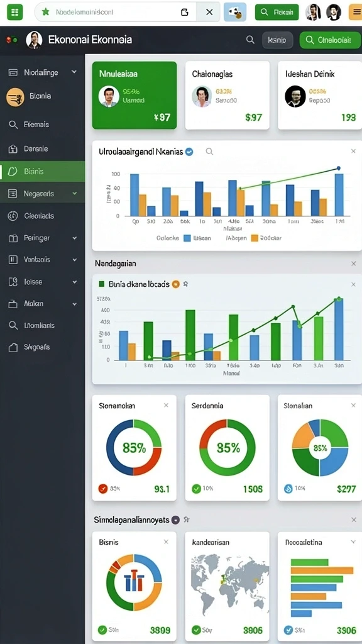Click the green Cineloolaia button

tap(330, 40)
